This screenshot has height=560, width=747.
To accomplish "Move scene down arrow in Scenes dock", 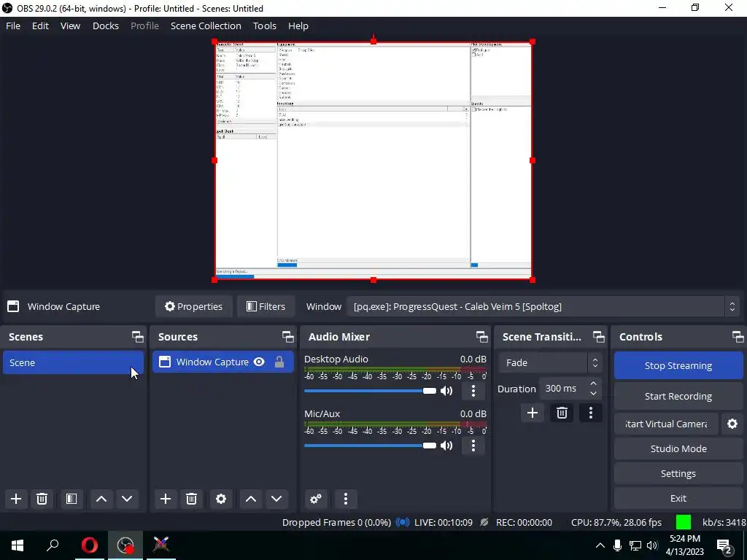I will point(127,499).
